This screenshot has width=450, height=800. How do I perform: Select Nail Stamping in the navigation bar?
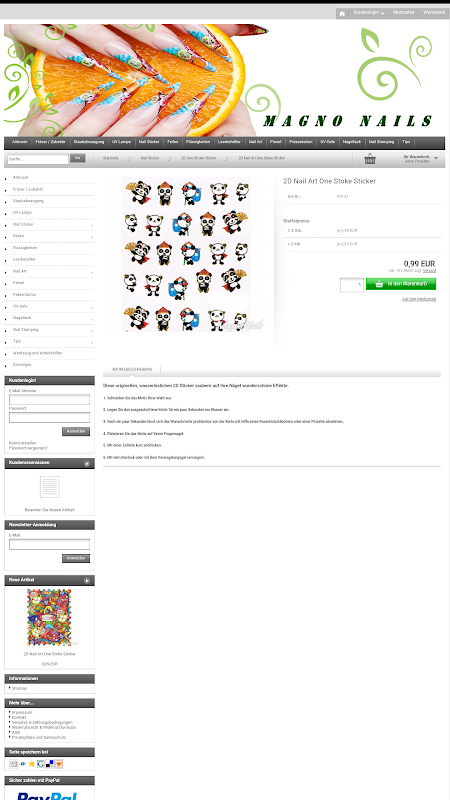click(382, 142)
